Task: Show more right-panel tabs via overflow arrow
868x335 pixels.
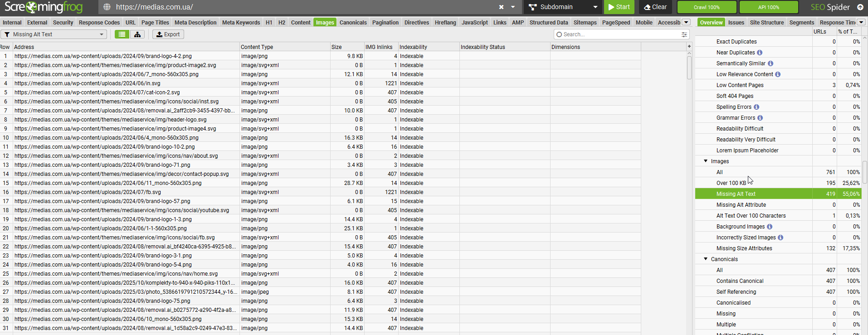Action: 861,22
